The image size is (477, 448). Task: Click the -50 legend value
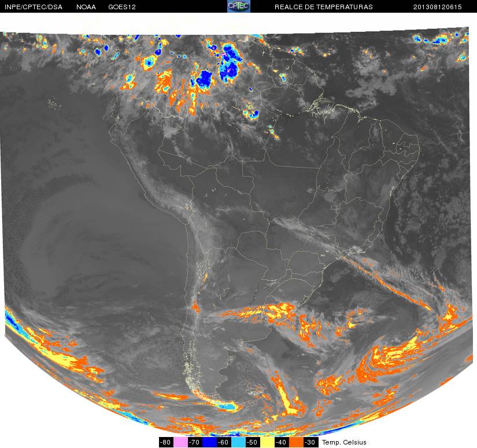coord(253,442)
